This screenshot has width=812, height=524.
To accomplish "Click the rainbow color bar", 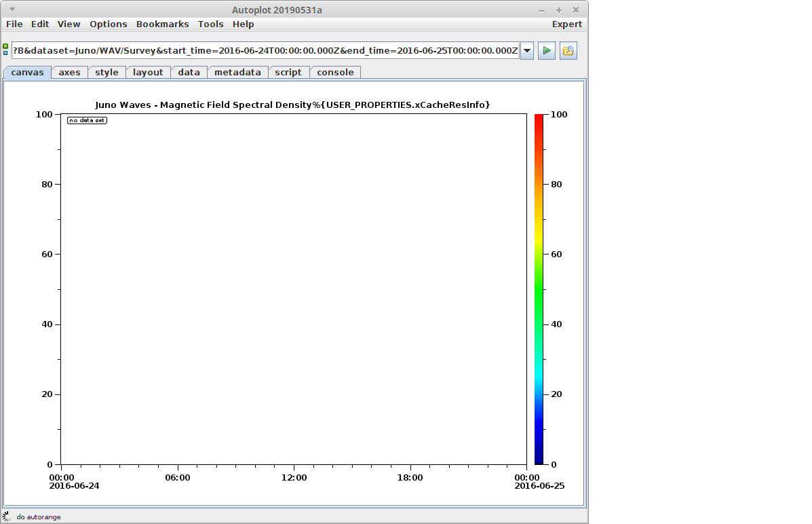I will pyautogui.click(x=539, y=289).
